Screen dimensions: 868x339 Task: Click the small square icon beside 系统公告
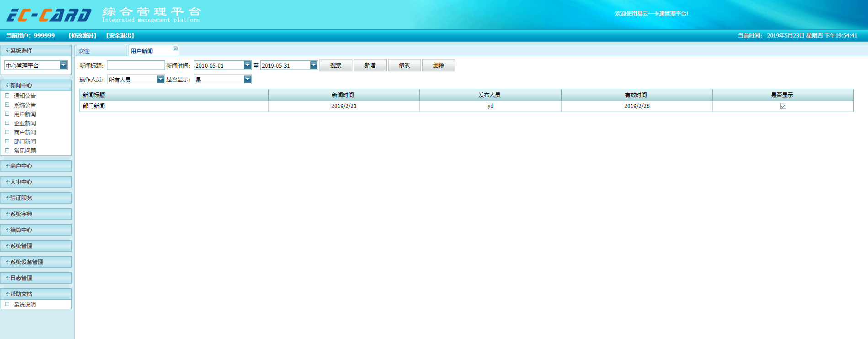pos(7,105)
